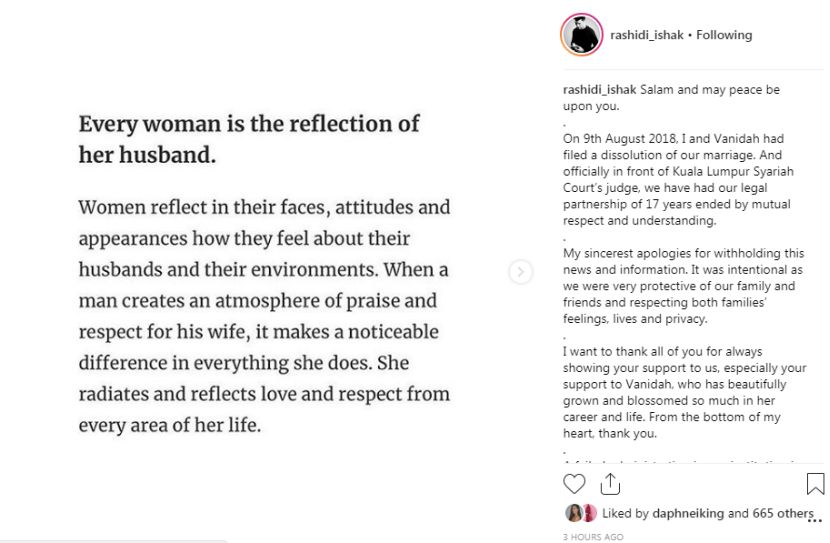Open rashidi_ishak username in post header
The height and width of the screenshot is (543, 830).
(646, 35)
